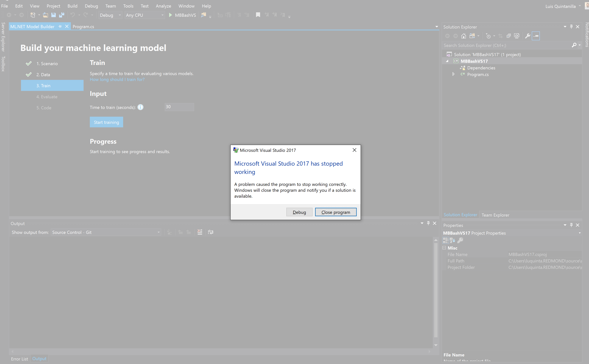Click the Preview Selected Items icon
The image size is (589, 364).
(x=536, y=36)
